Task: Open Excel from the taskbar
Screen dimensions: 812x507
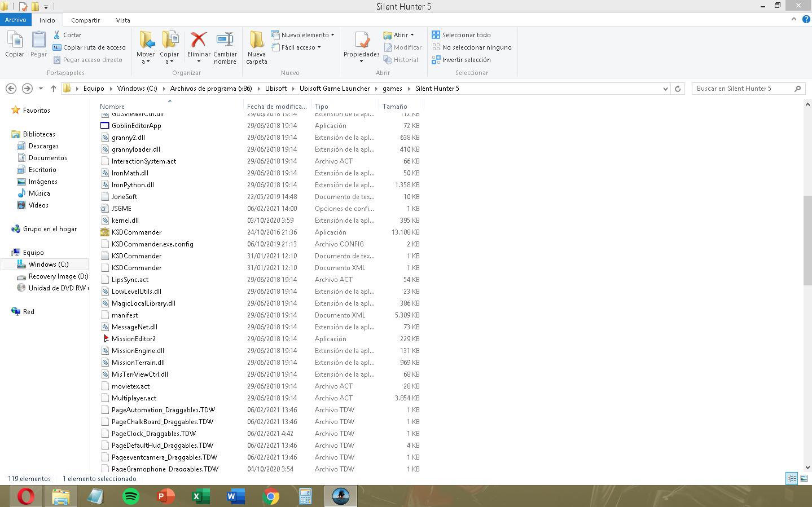Action: click(x=201, y=496)
